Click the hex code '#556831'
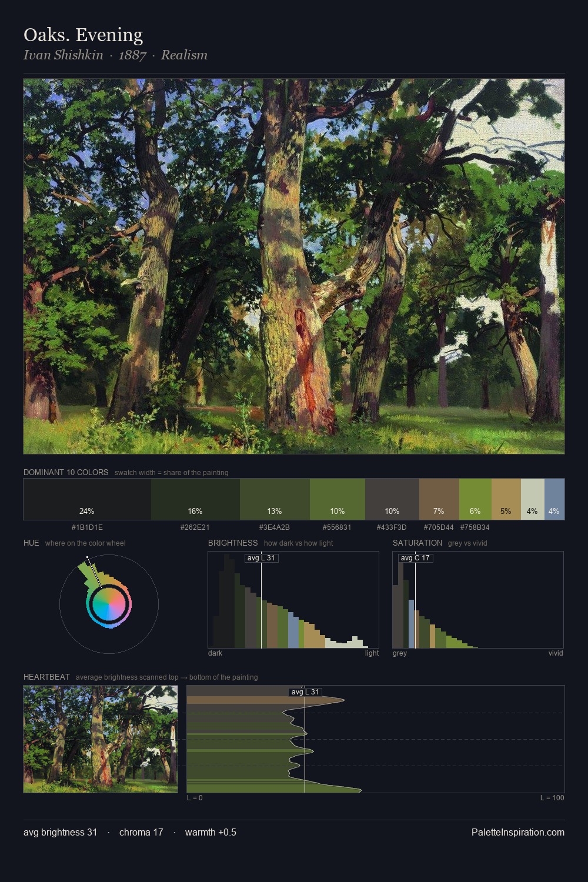588x882 pixels. coord(338,527)
